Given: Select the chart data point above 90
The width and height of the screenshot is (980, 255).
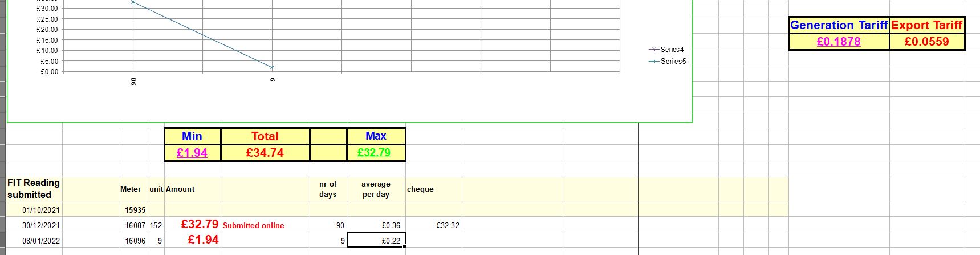Looking at the screenshot, I should 133,2.
